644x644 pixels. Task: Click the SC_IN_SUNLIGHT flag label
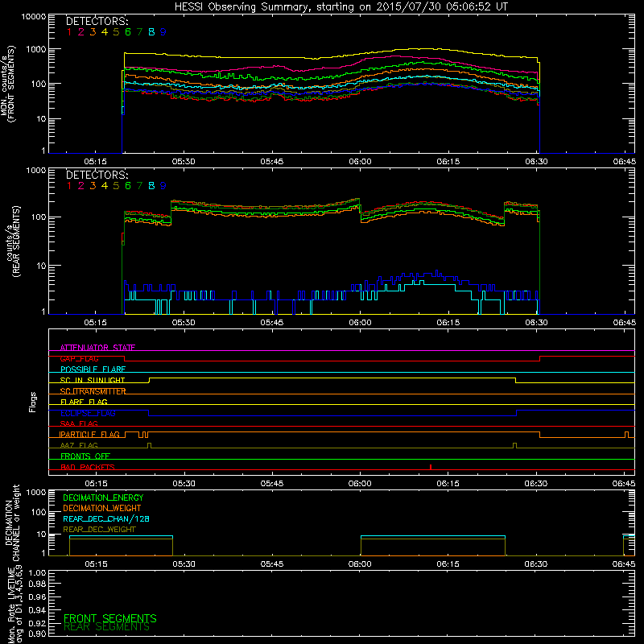93,380
